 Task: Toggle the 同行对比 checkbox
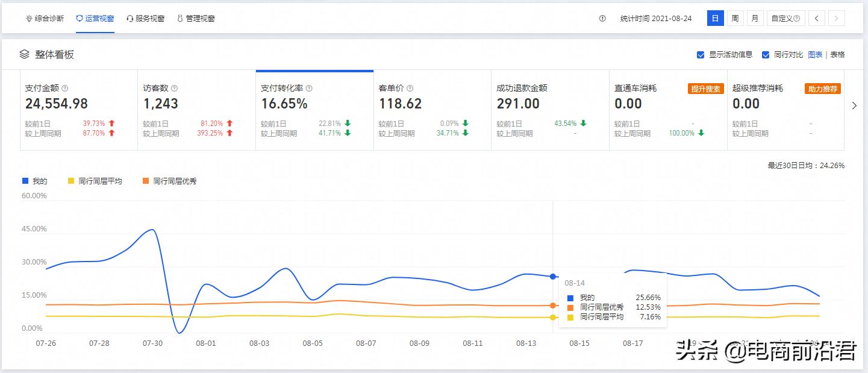pyautogui.click(x=766, y=55)
